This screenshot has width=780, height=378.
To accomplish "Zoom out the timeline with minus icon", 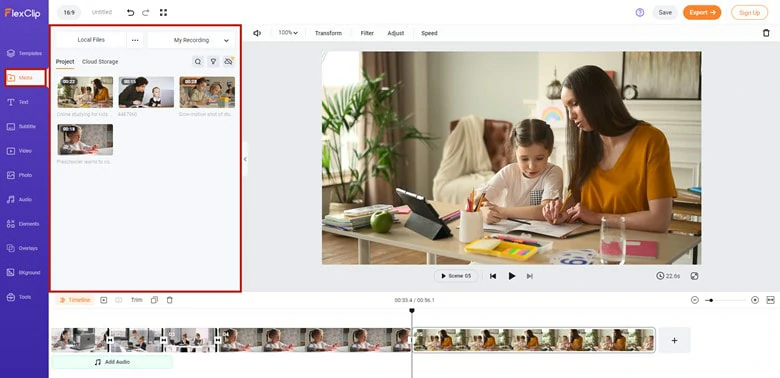I will 695,300.
